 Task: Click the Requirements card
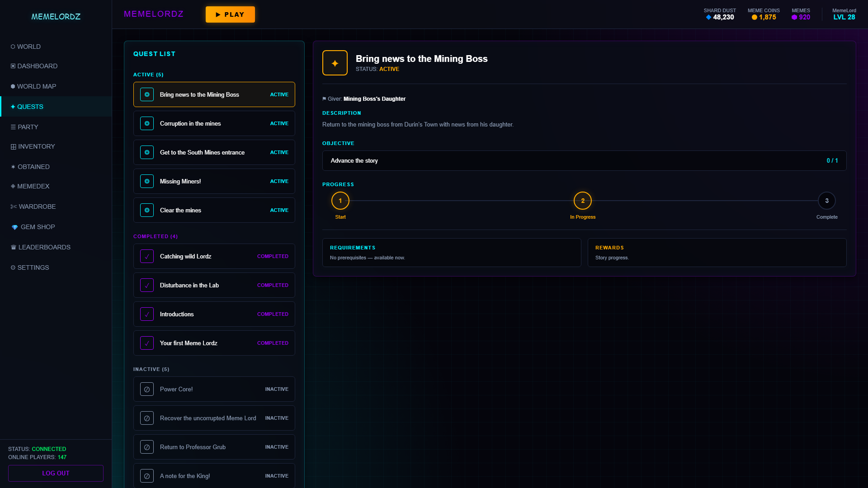[452, 253]
